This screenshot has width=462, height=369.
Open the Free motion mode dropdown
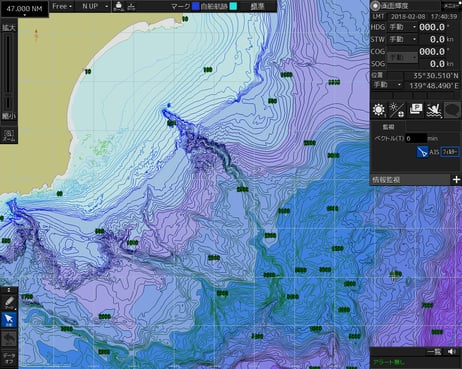point(62,6)
